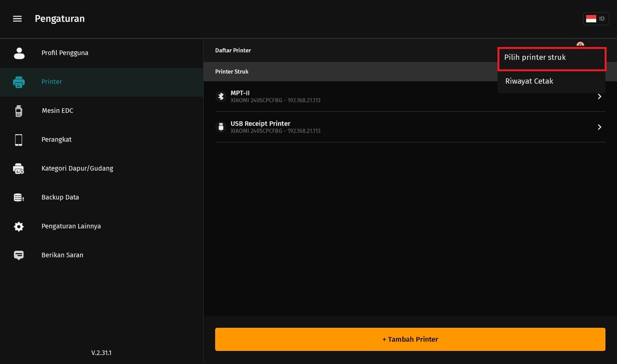617x364 pixels.
Task: Open the ID language selector
Action: point(596,19)
